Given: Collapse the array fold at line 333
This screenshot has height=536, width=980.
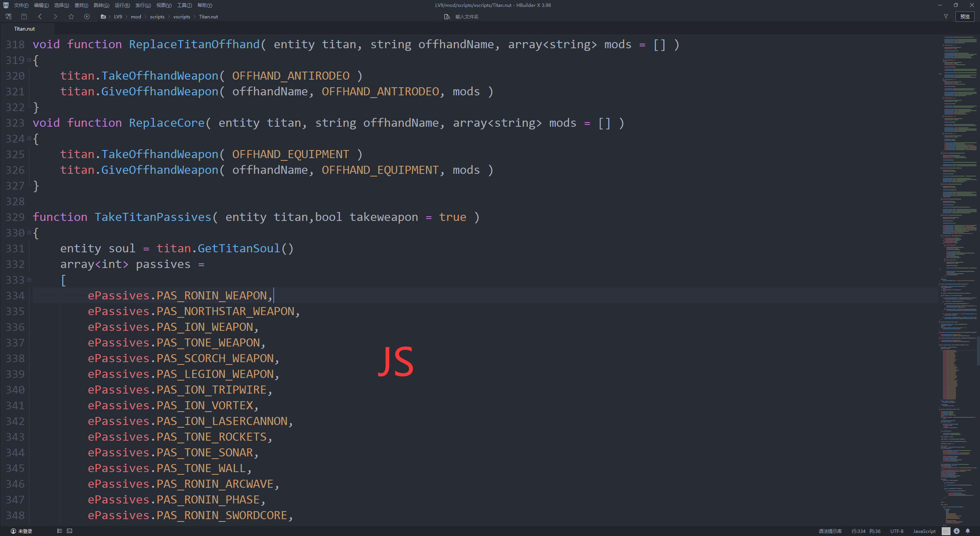Looking at the screenshot, I should 29,280.
